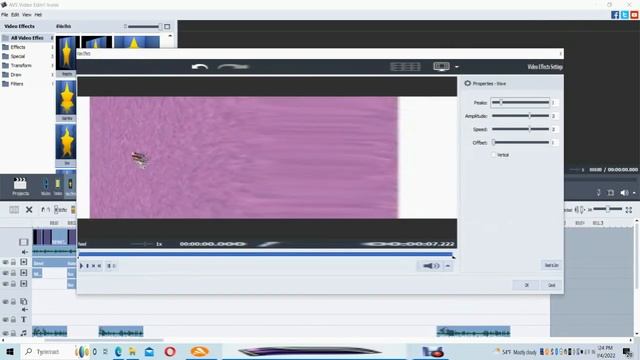Open the View menu
The width and height of the screenshot is (640, 360).
[x=27, y=15]
